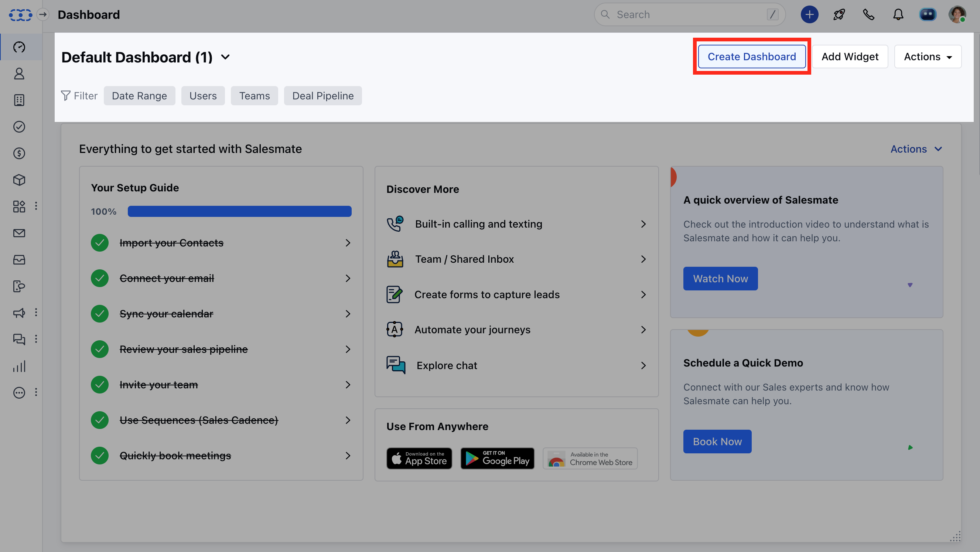Click green check beside Quickly book meetings
The image size is (980, 552).
point(100,455)
